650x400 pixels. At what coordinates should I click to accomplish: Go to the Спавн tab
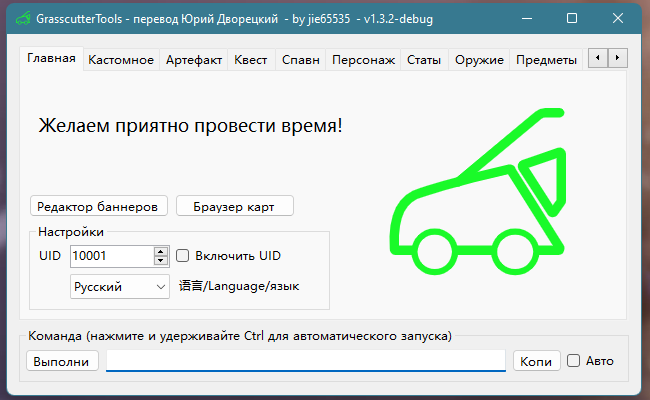pos(301,60)
